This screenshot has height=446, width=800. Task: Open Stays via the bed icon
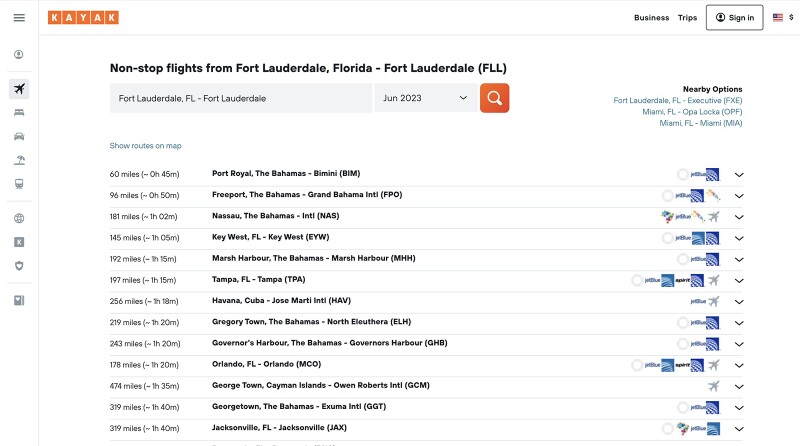[x=19, y=113]
